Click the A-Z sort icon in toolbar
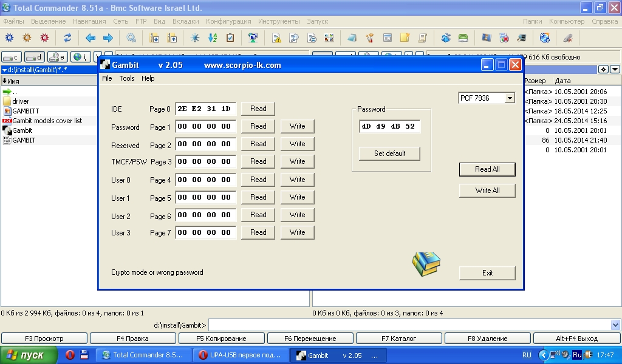Viewport: 622px width, 364px height. tap(213, 38)
